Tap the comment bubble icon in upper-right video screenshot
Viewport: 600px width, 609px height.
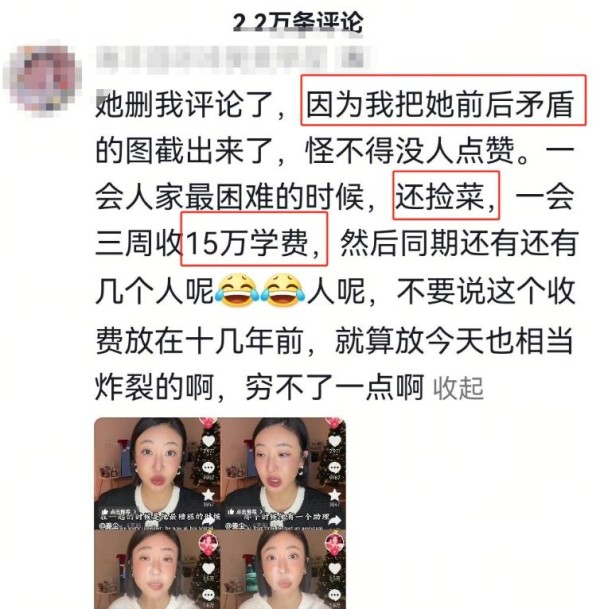point(335,467)
